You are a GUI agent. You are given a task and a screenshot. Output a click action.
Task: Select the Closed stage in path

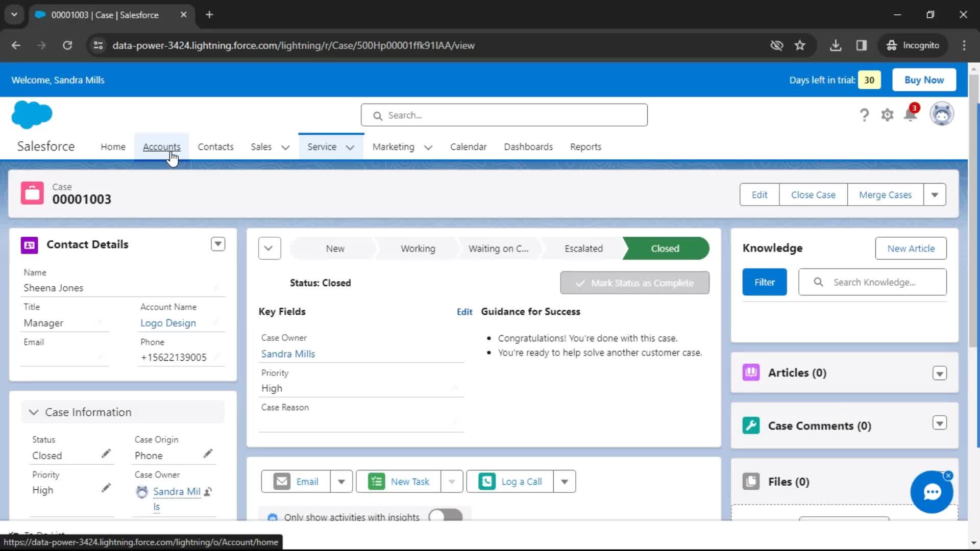click(665, 248)
